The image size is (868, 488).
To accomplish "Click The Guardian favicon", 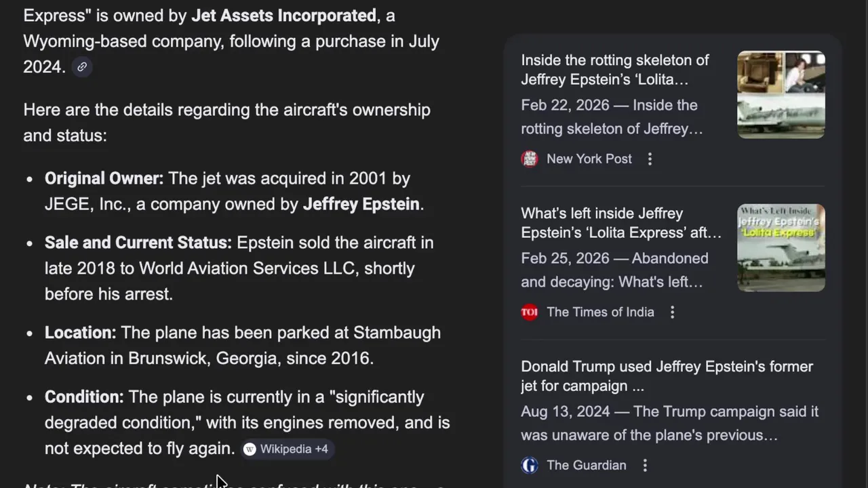I will pos(530,465).
